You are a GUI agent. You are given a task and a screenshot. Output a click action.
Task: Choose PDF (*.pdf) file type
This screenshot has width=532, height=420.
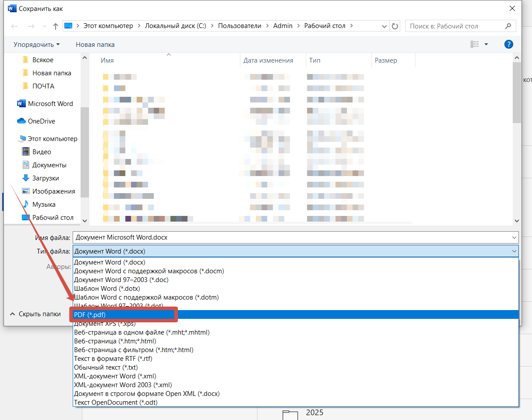tap(90, 315)
